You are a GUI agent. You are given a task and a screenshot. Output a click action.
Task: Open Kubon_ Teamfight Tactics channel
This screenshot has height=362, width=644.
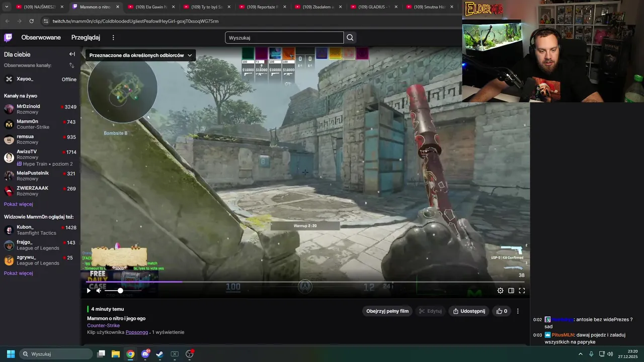tap(40, 230)
